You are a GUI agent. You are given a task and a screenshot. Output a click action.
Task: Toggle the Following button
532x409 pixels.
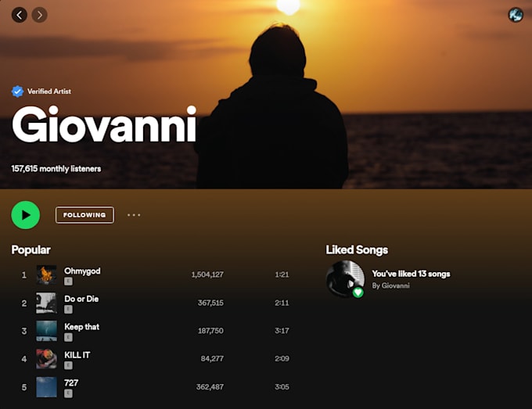[84, 215]
